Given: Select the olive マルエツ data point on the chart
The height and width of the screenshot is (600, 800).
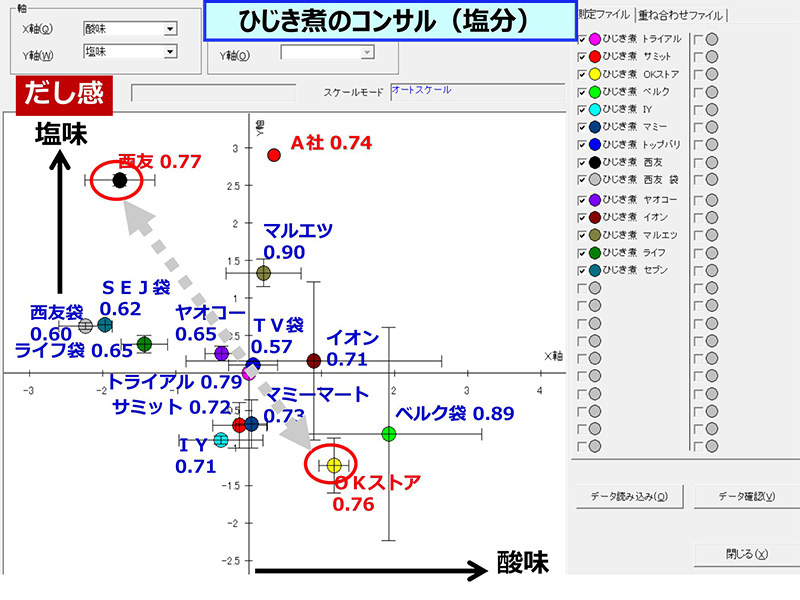Looking at the screenshot, I should [263, 273].
